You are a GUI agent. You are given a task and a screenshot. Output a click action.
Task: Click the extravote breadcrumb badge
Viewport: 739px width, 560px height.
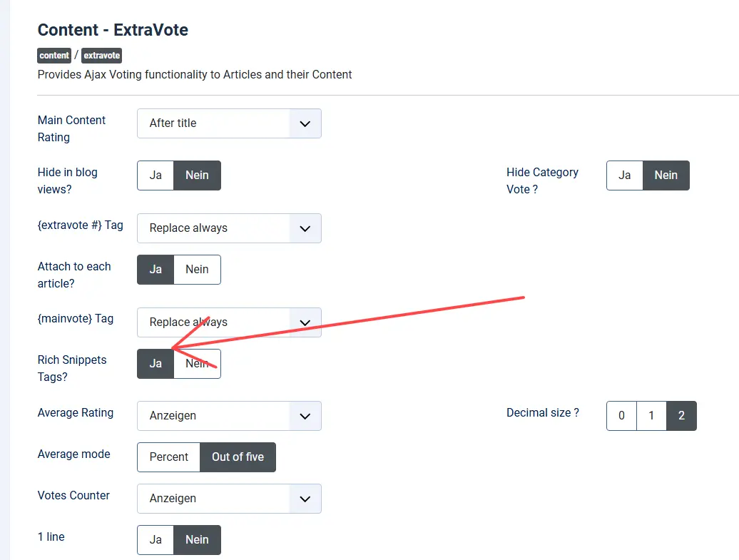(102, 55)
